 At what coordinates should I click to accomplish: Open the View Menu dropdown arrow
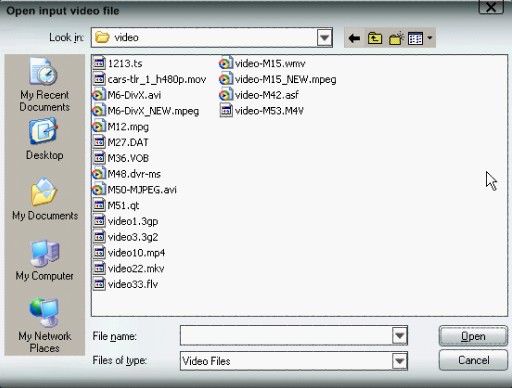tap(430, 38)
